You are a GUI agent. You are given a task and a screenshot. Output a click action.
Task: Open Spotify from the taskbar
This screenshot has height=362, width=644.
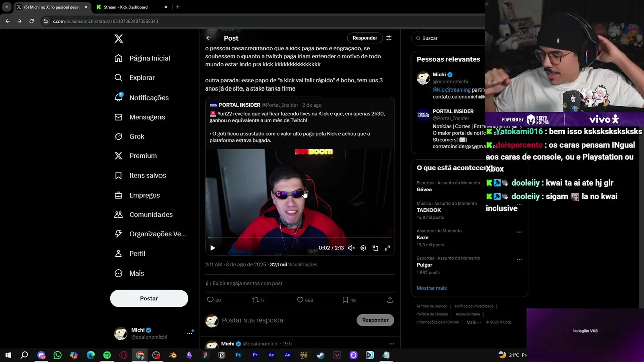click(x=107, y=355)
